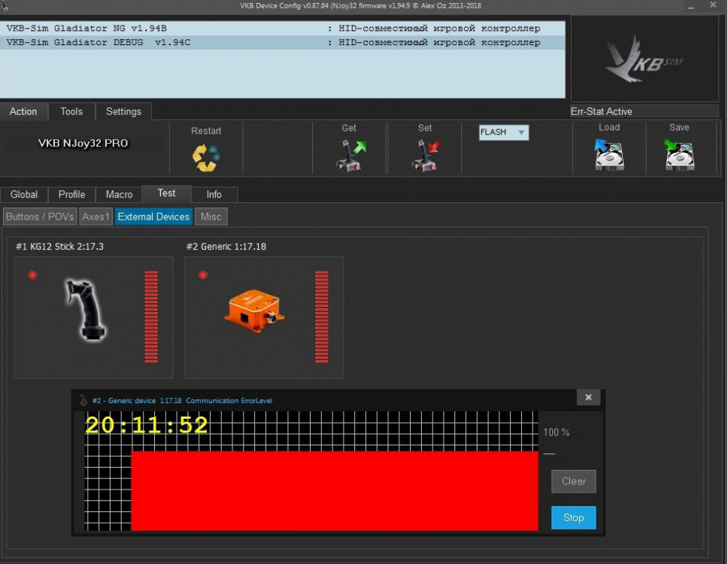Click the Save to disk icon
728x564 pixels.
pos(679,155)
